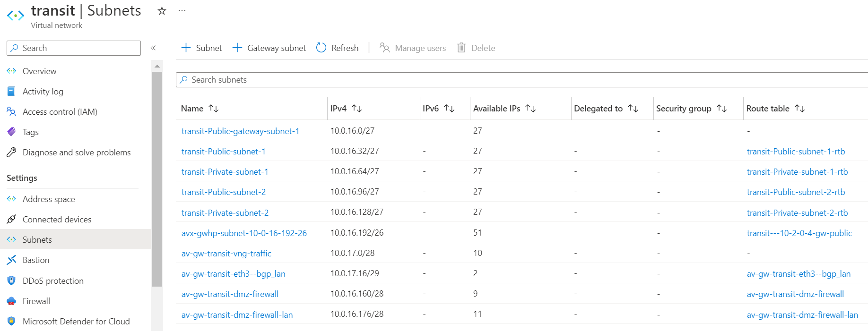Click the favorite star icon beside title

[162, 11]
